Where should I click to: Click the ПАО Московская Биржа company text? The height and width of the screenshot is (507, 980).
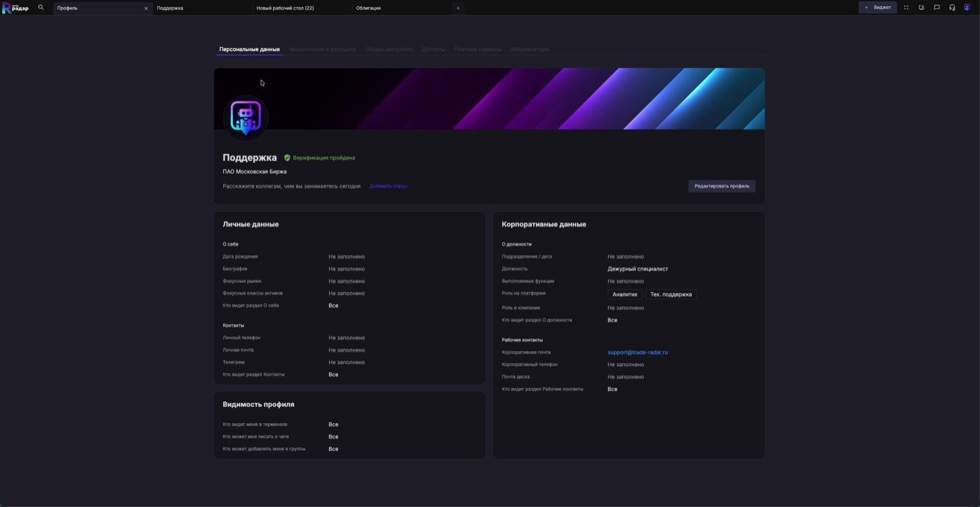[x=255, y=172]
